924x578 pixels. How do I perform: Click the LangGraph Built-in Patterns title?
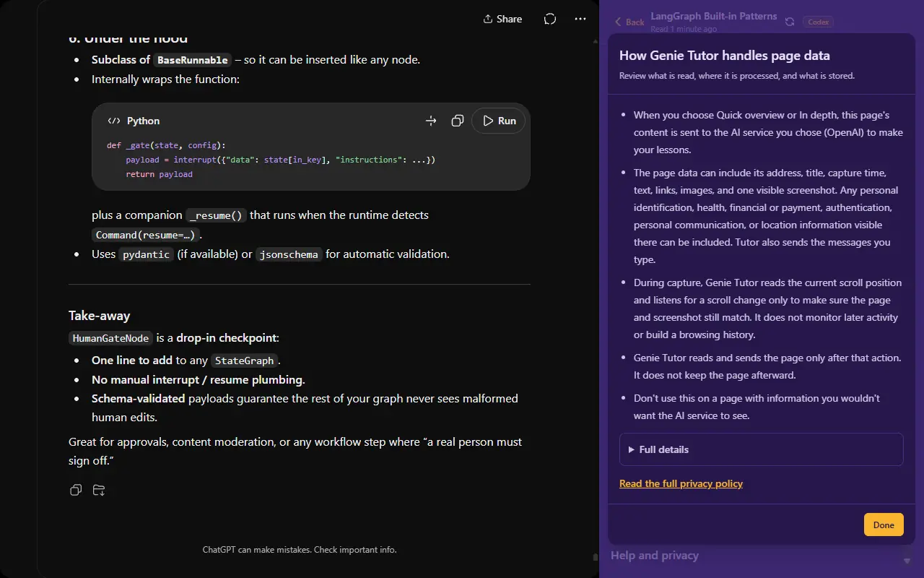tap(714, 16)
